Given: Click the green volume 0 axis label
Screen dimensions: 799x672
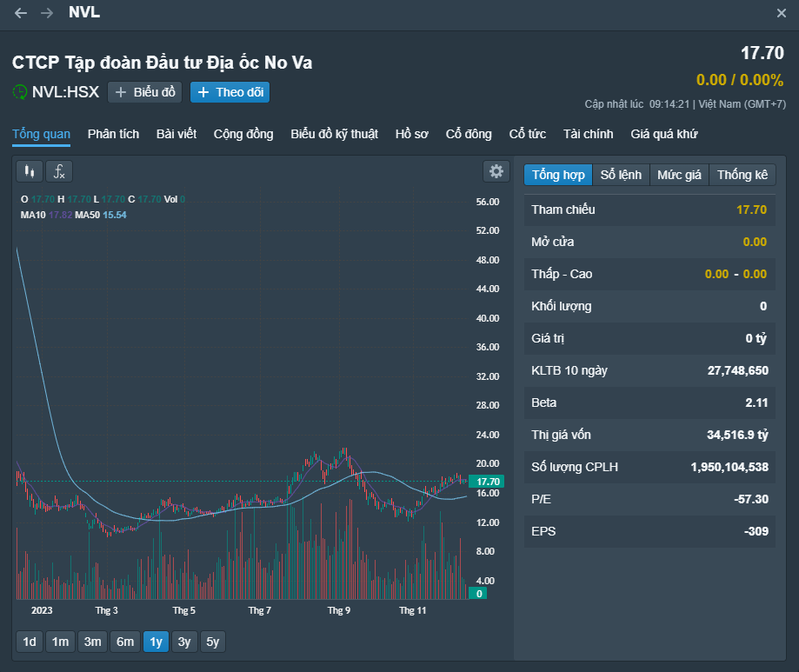Looking at the screenshot, I should pyautogui.click(x=478, y=594).
